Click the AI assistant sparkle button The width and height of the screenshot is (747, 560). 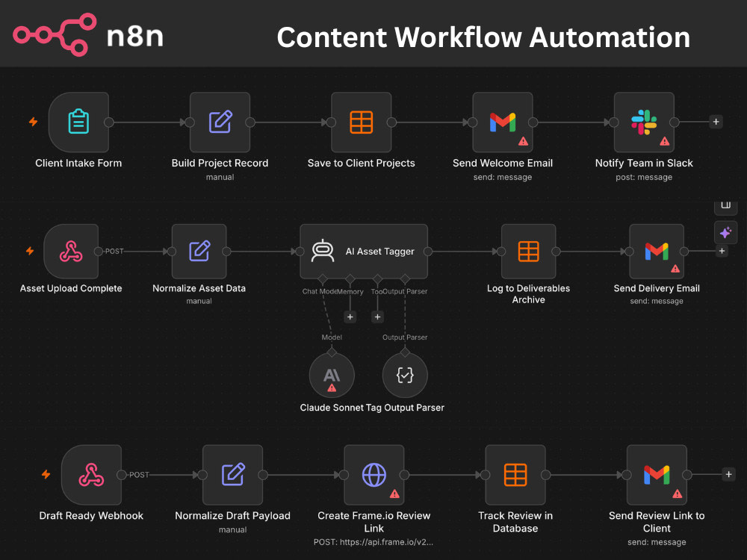point(725,232)
